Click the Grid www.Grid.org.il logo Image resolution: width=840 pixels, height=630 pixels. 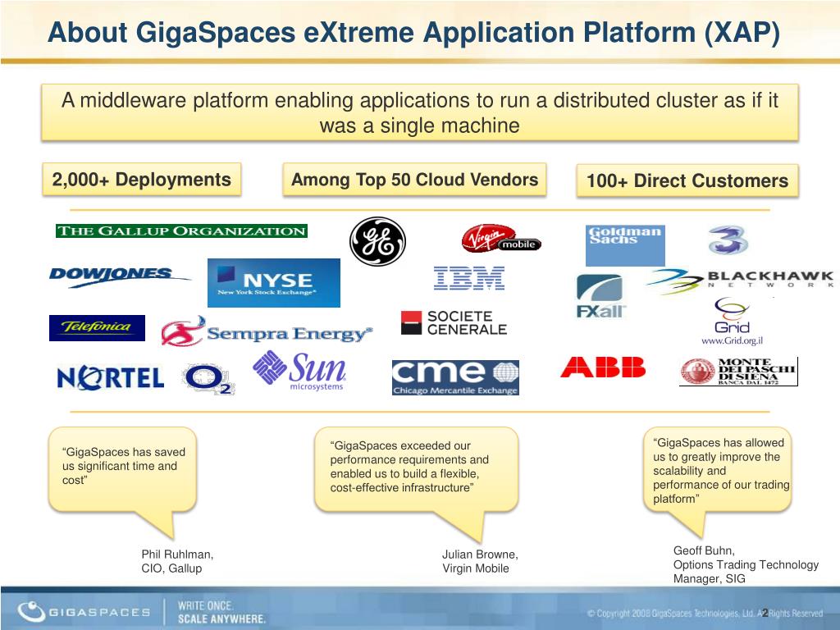pos(732,322)
